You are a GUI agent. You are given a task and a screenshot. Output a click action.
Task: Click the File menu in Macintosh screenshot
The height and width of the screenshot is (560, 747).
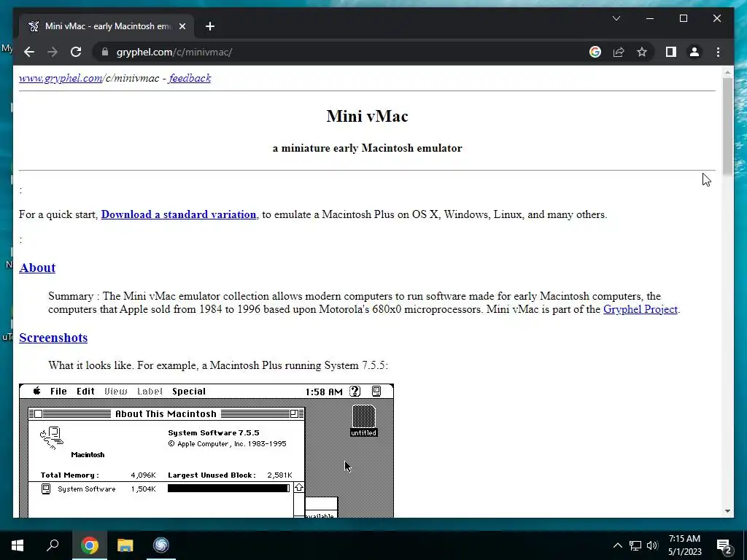[58, 392]
